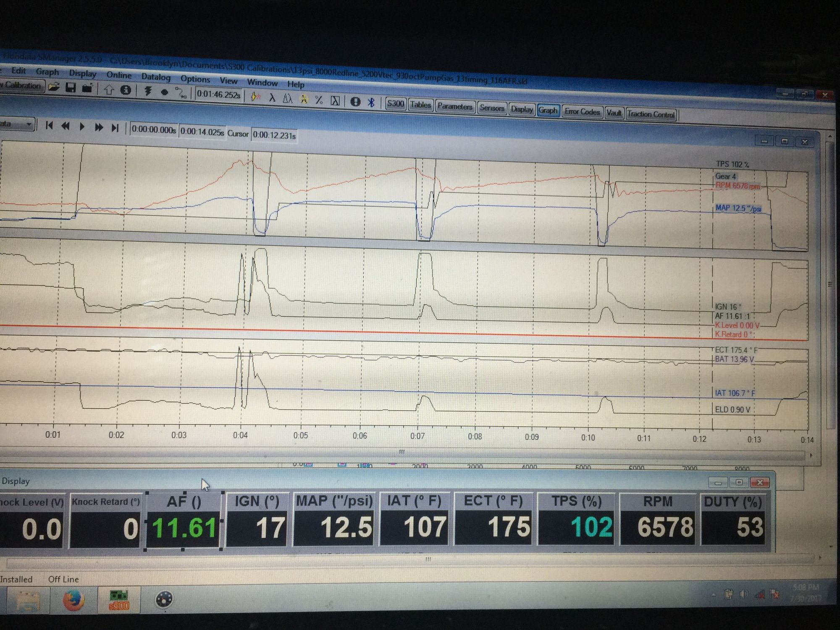Switch to the Tables tab

(x=420, y=105)
